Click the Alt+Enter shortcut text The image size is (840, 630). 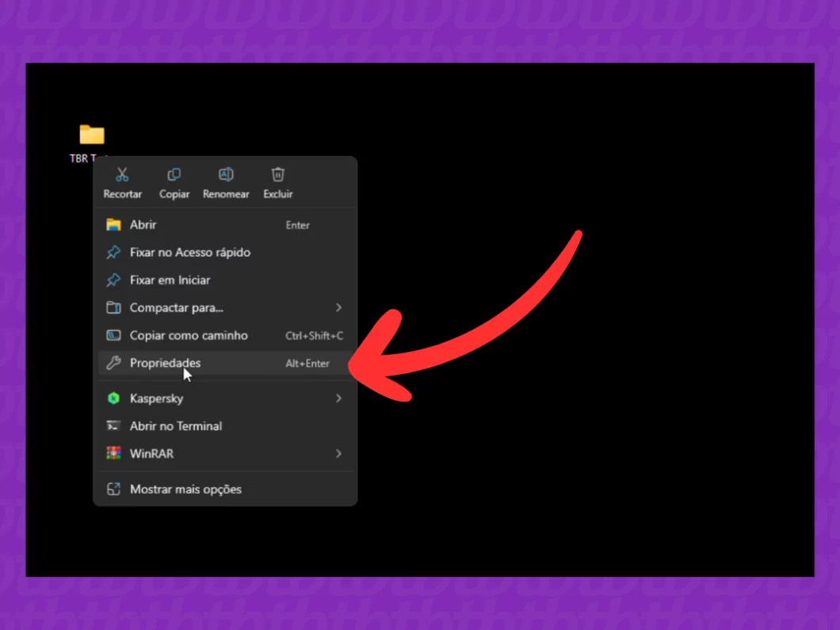(x=307, y=364)
